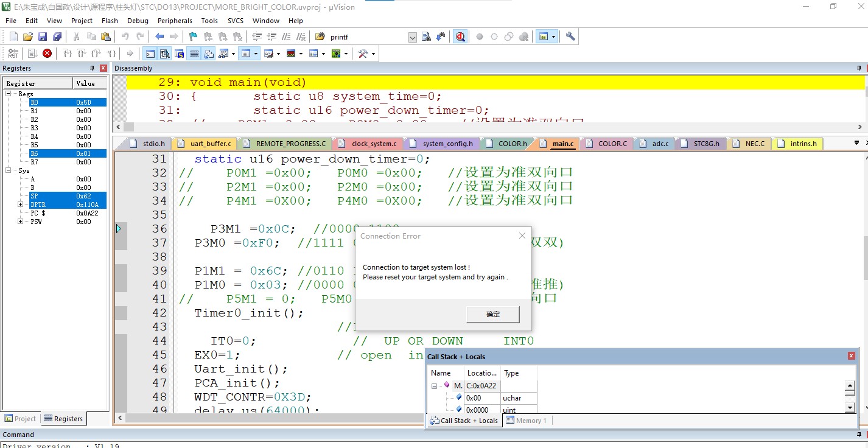Close the Connection Error dialog

522,236
